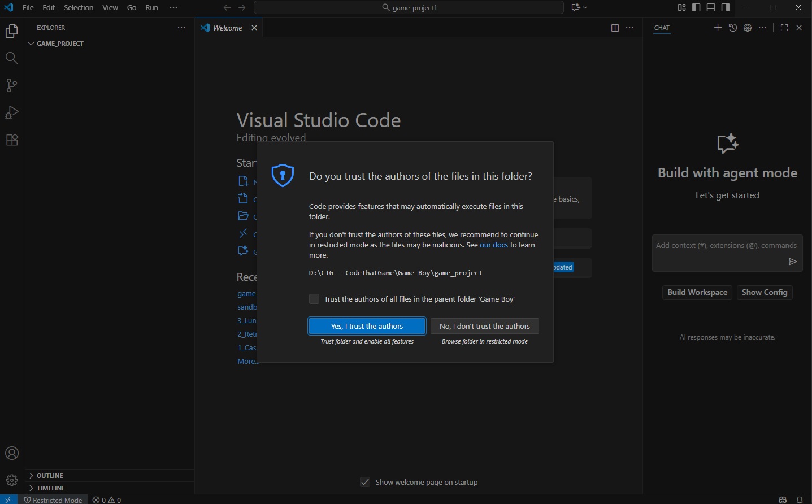Viewport: 812px width, 504px height.
Task: Open the Source Control view
Action: [12, 85]
